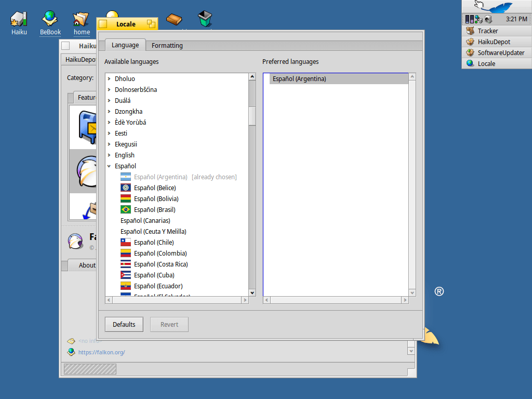Click the brown book desktop icon
532x399 pixels.
click(x=174, y=19)
